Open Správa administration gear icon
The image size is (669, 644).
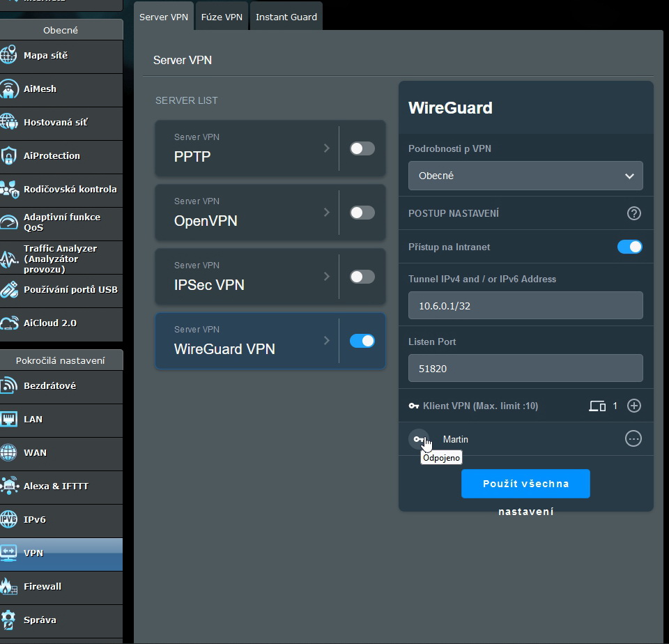pyautogui.click(x=8, y=620)
